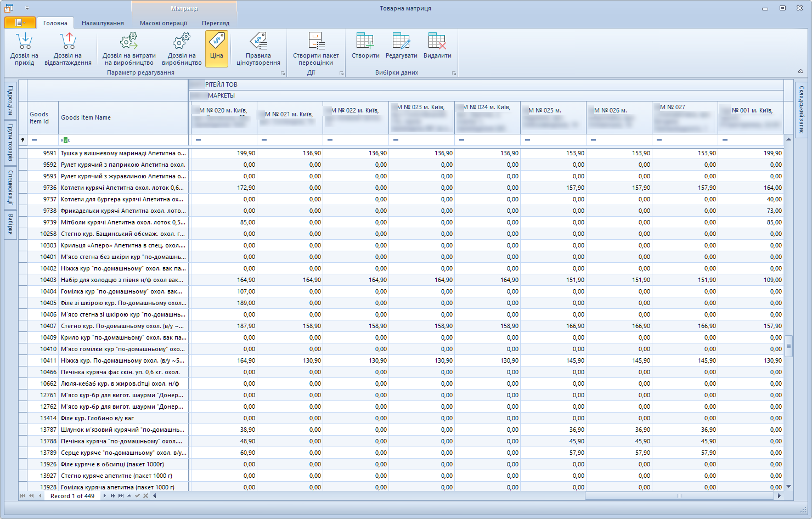Image resolution: width=812 pixels, height=519 pixels.
Task: Switch to the Головна ribbon tab
Action: (55, 23)
